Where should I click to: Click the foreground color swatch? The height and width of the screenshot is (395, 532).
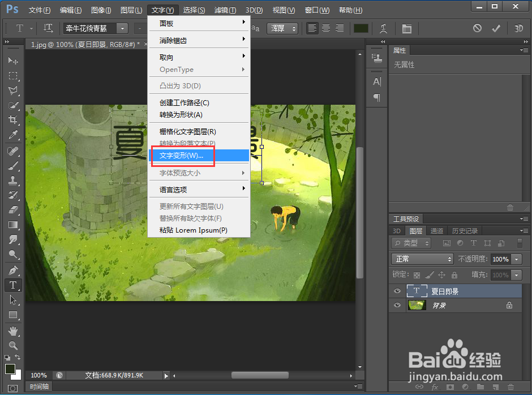[x=10, y=368]
